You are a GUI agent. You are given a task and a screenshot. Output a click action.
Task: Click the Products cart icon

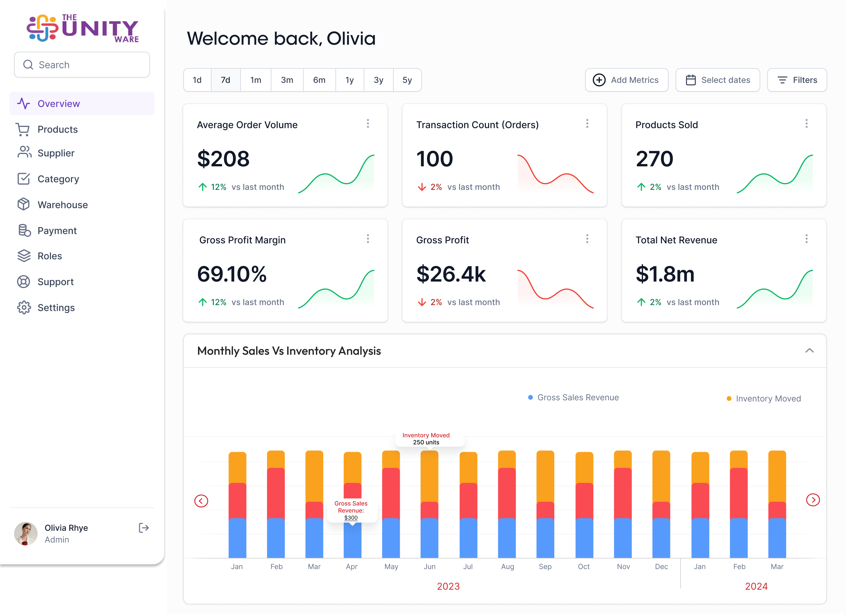pos(23,130)
